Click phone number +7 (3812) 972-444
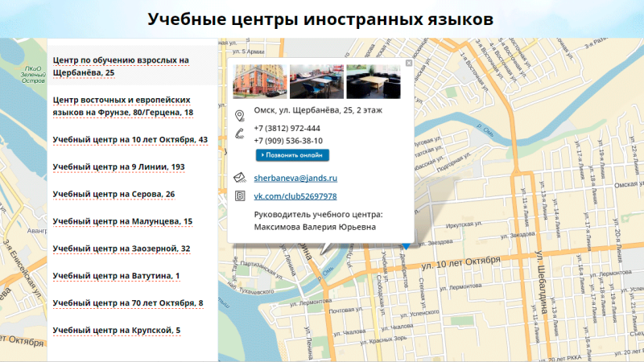 pyautogui.click(x=287, y=128)
